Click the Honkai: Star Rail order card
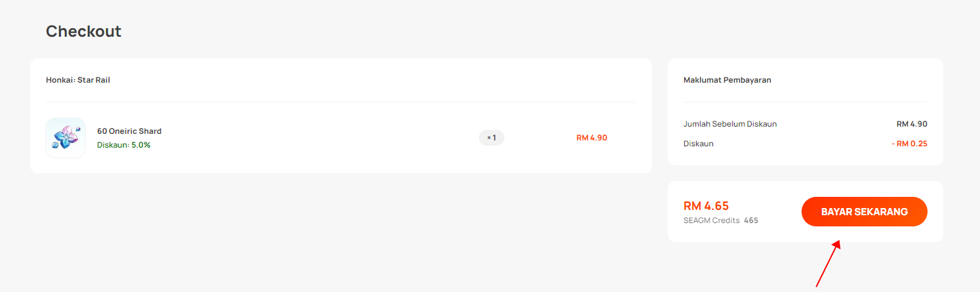980x292 pixels. tap(341, 116)
